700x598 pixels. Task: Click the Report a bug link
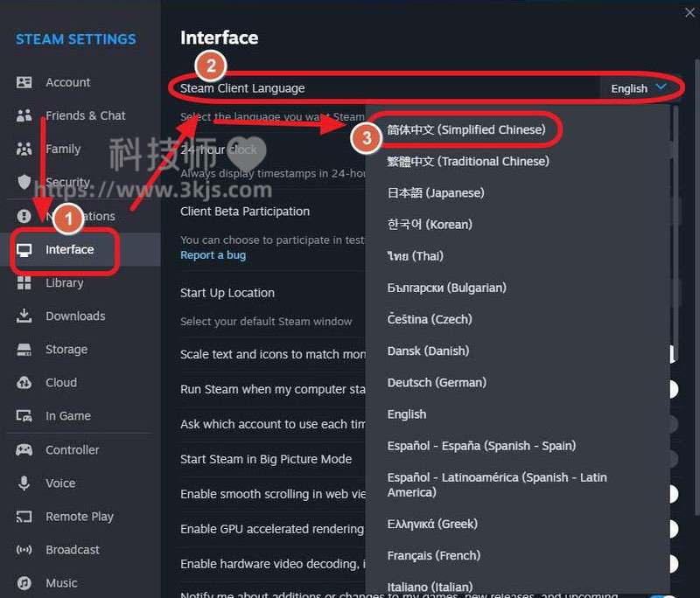point(213,255)
